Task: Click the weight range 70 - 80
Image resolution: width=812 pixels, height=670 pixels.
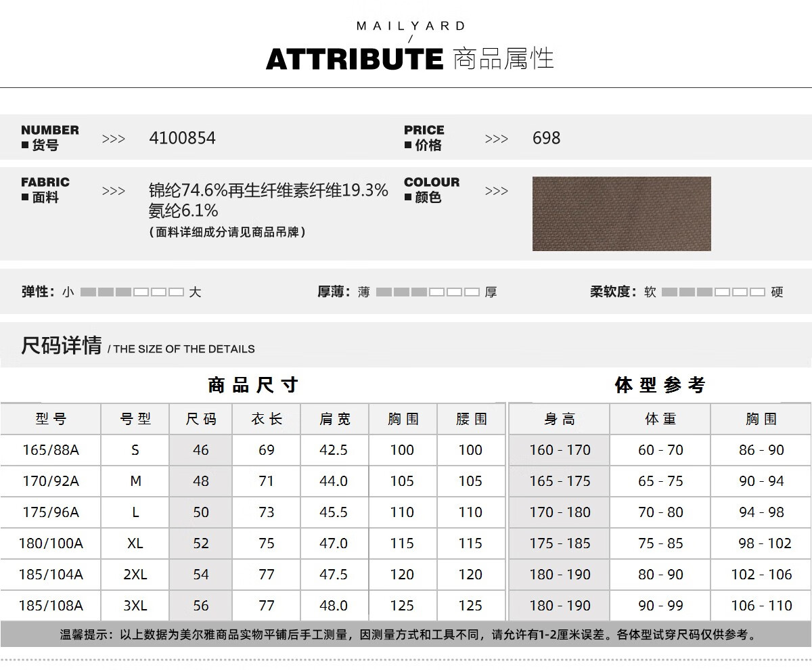Action: [660, 512]
